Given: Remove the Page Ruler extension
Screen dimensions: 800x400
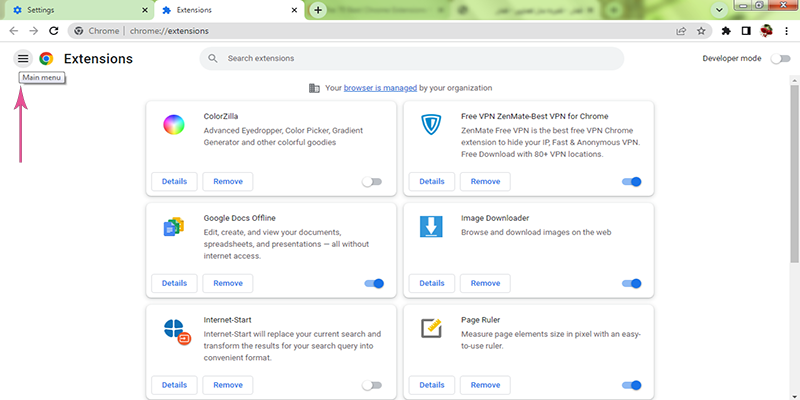Looking at the screenshot, I should coord(485,385).
